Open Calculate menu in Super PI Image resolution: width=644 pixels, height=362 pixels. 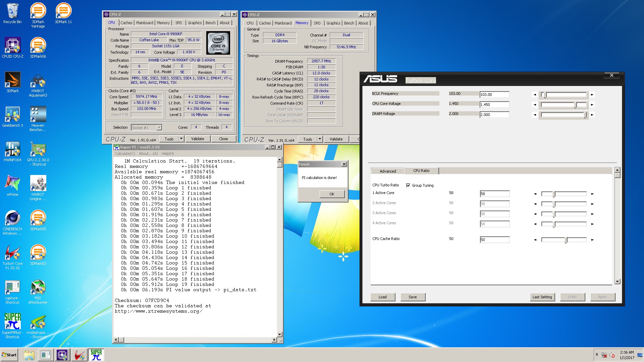(125, 154)
